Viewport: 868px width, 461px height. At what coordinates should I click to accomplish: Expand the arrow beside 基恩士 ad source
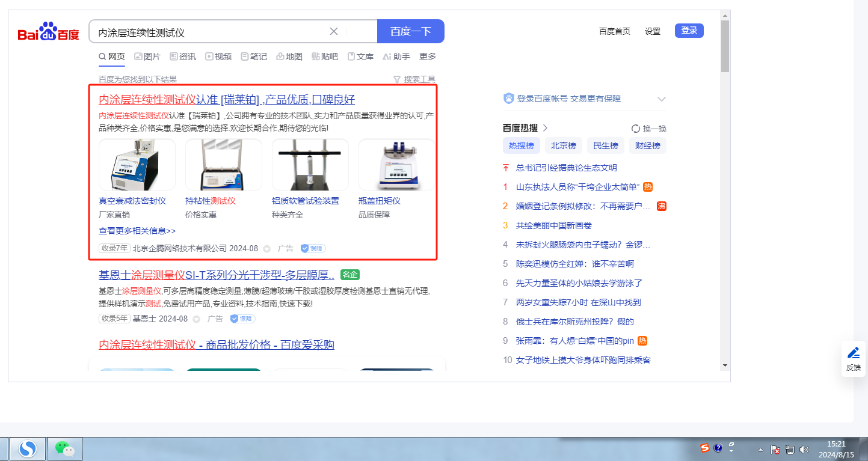tap(196, 319)
